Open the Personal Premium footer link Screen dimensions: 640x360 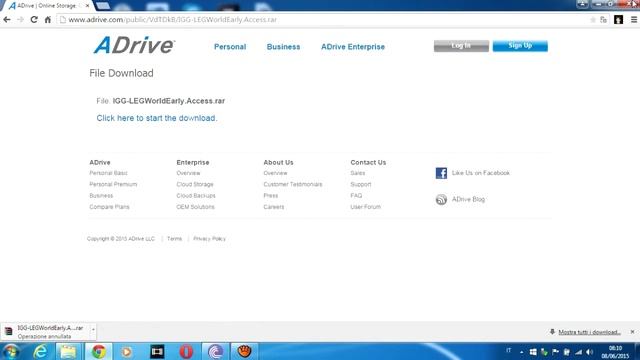click(113, 184)
